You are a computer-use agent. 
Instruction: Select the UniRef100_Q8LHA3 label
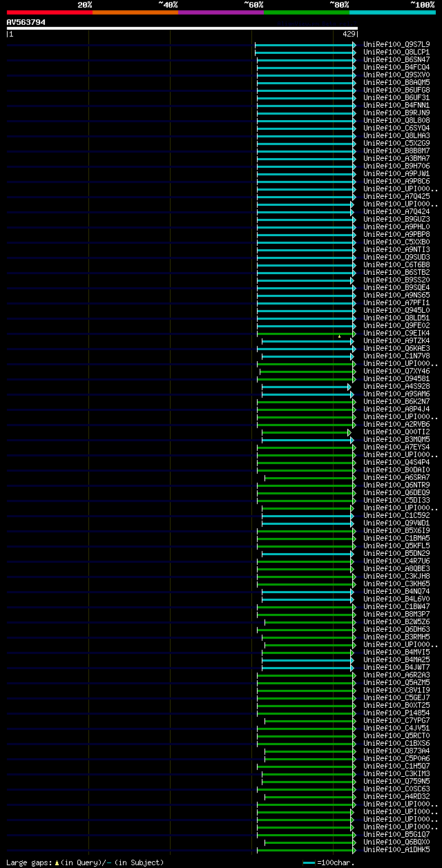(396, 135)
